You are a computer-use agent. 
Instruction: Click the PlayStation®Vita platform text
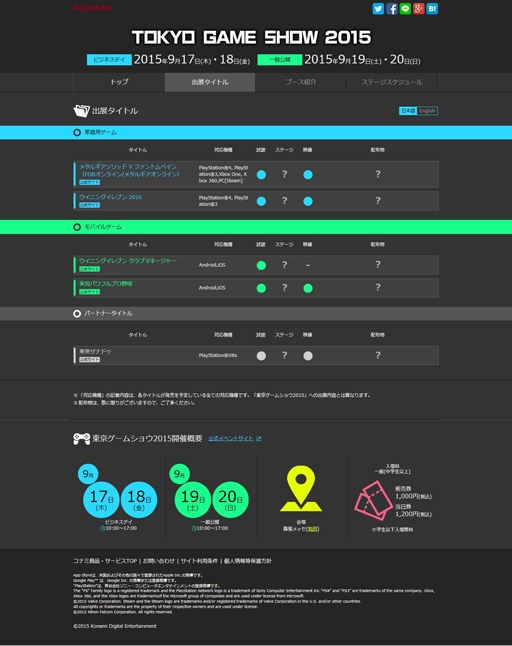[x=218, y=355]
